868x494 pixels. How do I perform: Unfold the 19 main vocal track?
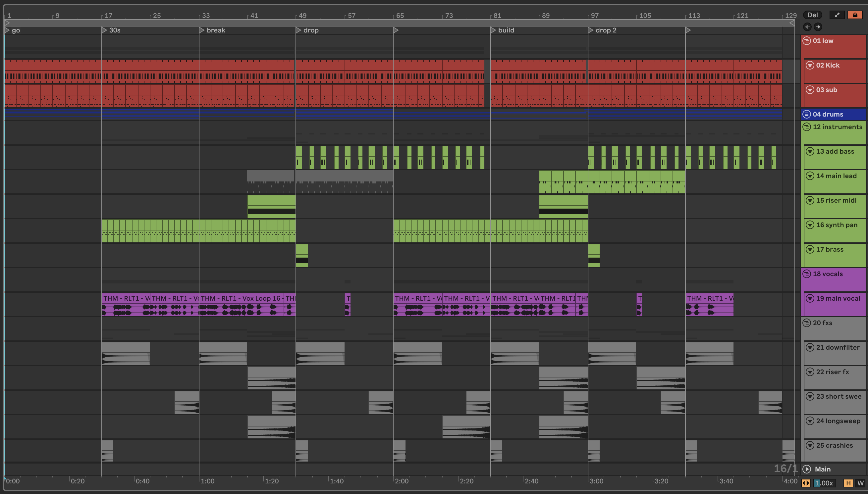pos(810,298)
